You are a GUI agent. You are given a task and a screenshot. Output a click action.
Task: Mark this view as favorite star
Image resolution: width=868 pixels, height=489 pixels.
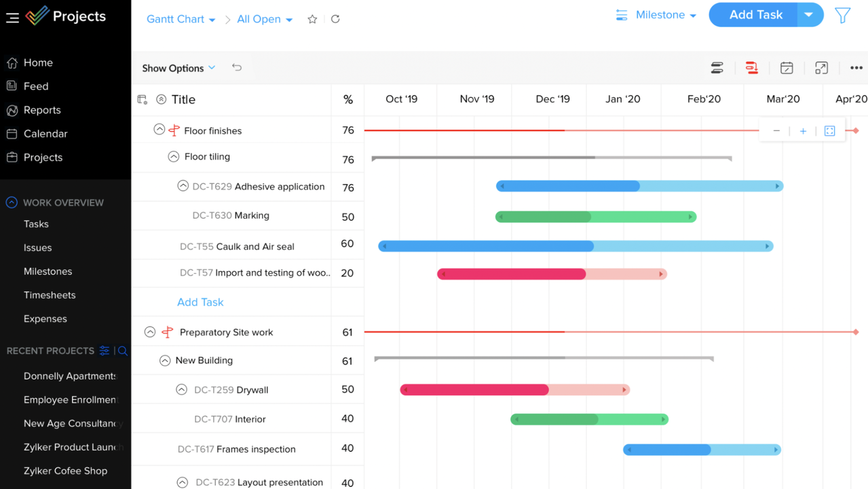(x=312, y=19)
